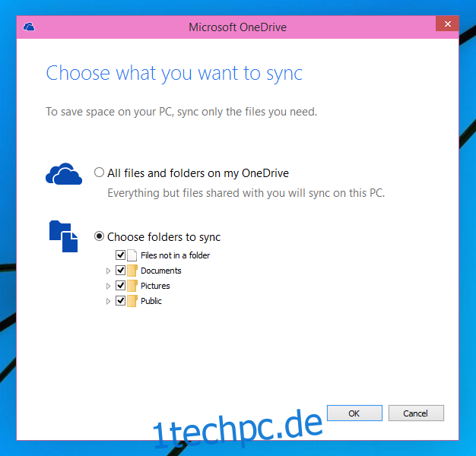Uncheck the Files not in a folder checkbox
The image size is (476, 456).
120,255
